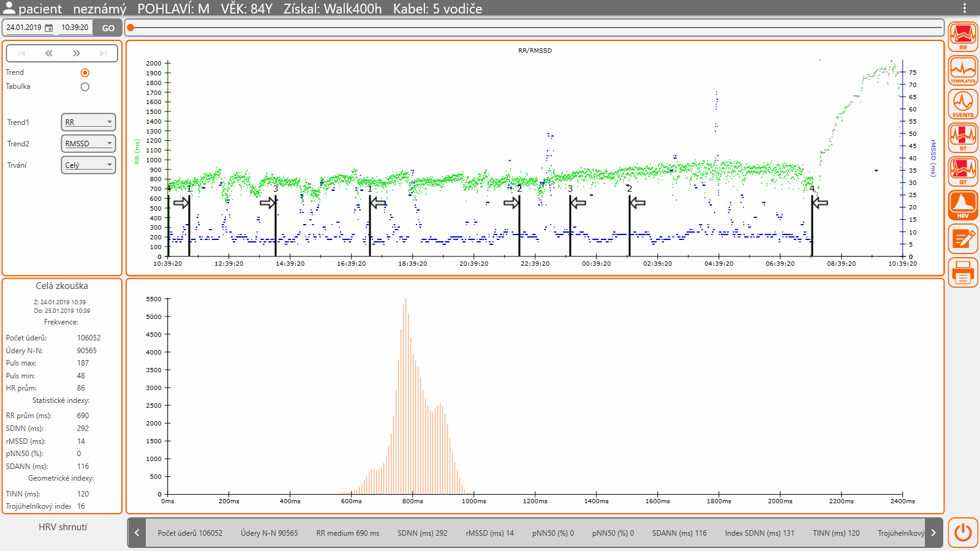Click the HRV shrnutí label
This screenshot has width=980, height=551.
coord(63,527)
